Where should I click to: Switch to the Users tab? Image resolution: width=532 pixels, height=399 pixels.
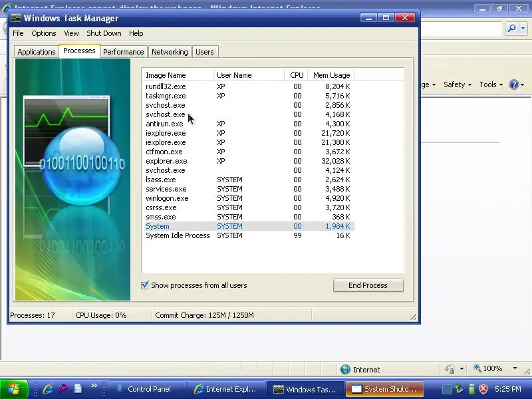[205, 52]
